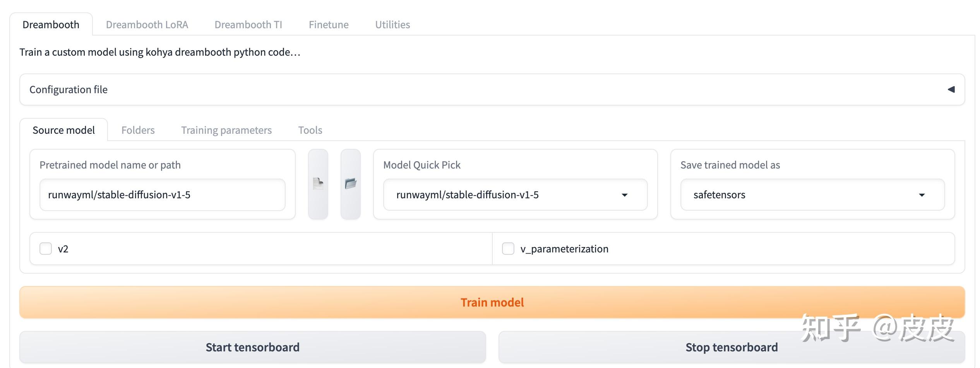980x368 pixels.
Task: Open the Save trained model as dropdown
Action: [812, 195]
